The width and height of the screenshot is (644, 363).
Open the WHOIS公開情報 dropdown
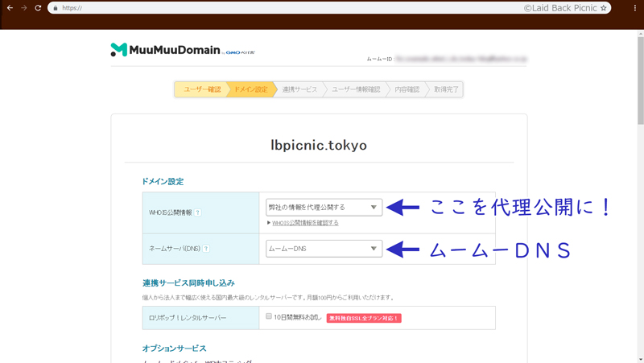point(324,208)
